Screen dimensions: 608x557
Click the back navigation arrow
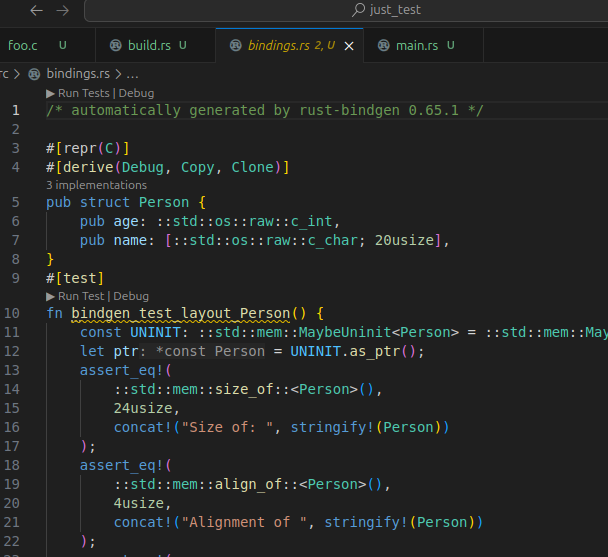coord(37,10)
